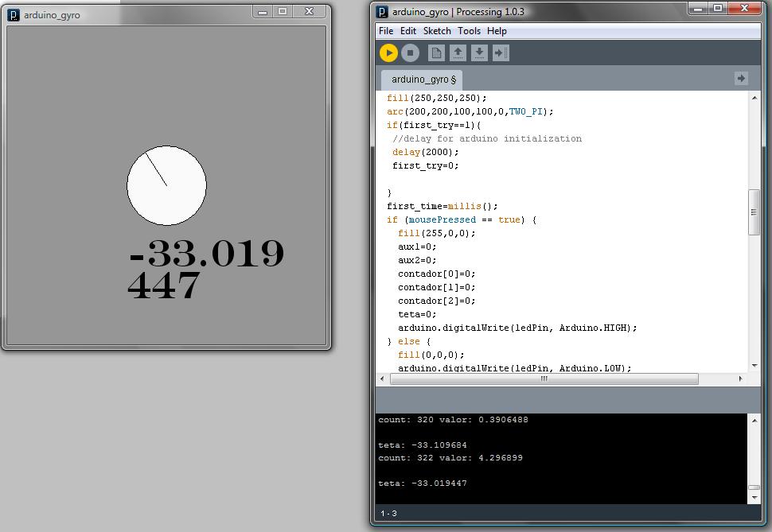Click the line 'aux2=0;'
This screenshot has height=532, width=772.
[x=417, y=260]
